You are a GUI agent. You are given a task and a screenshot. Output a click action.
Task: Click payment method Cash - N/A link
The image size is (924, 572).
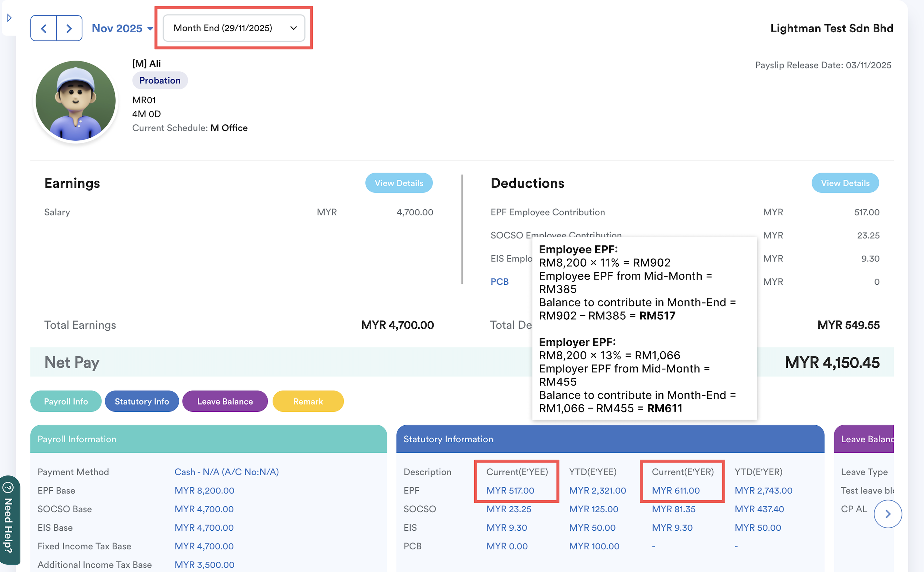(226, 472)
